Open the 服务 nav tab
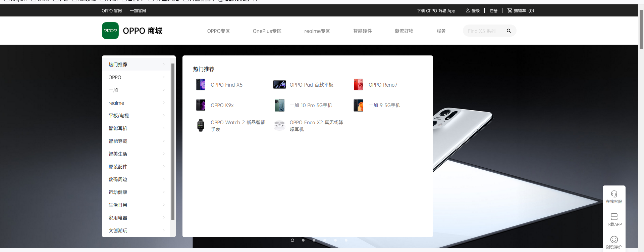 tap(441, 31)
